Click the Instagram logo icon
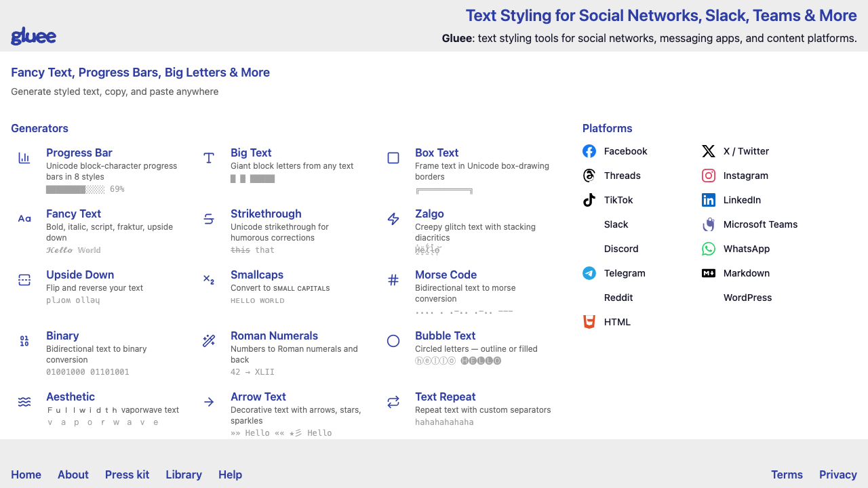 point(709,176)
